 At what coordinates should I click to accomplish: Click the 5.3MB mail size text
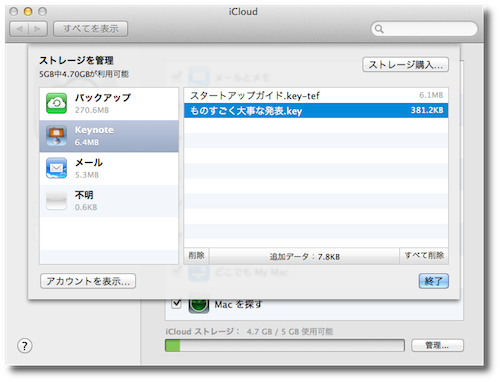pos(87,175)
